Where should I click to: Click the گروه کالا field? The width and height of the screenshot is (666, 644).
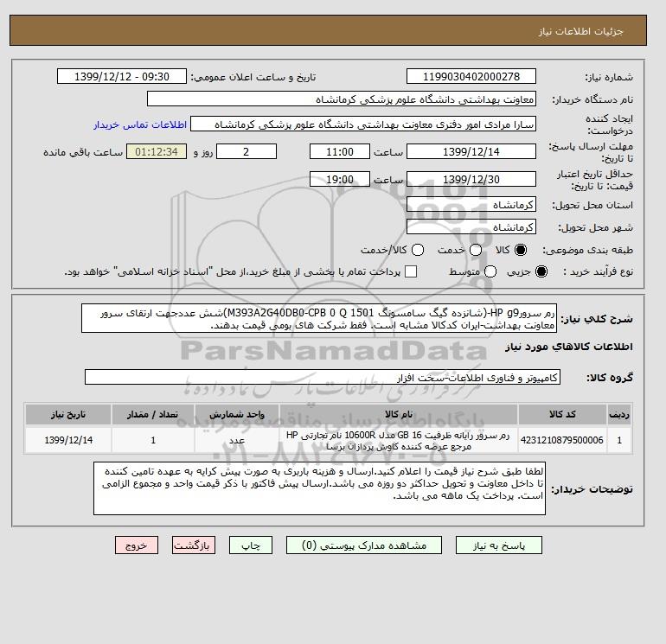pos(323,377)
